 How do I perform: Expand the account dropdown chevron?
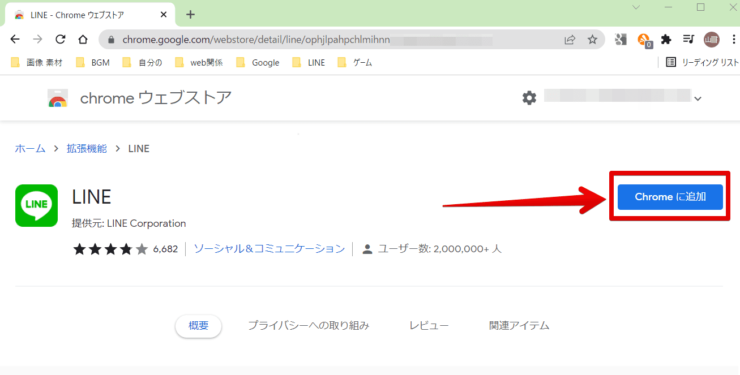(x=698, y=99)
